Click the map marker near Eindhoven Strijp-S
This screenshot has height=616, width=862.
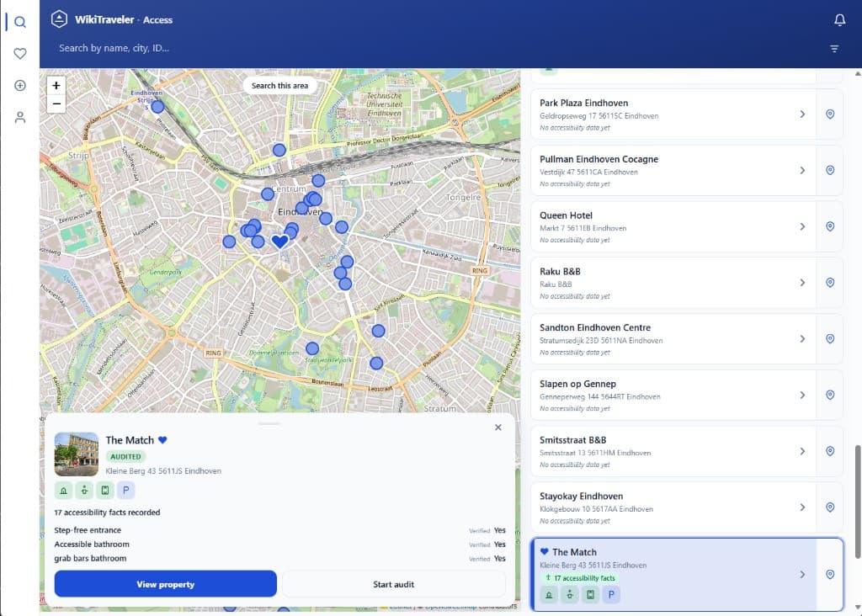coord(157,107)
